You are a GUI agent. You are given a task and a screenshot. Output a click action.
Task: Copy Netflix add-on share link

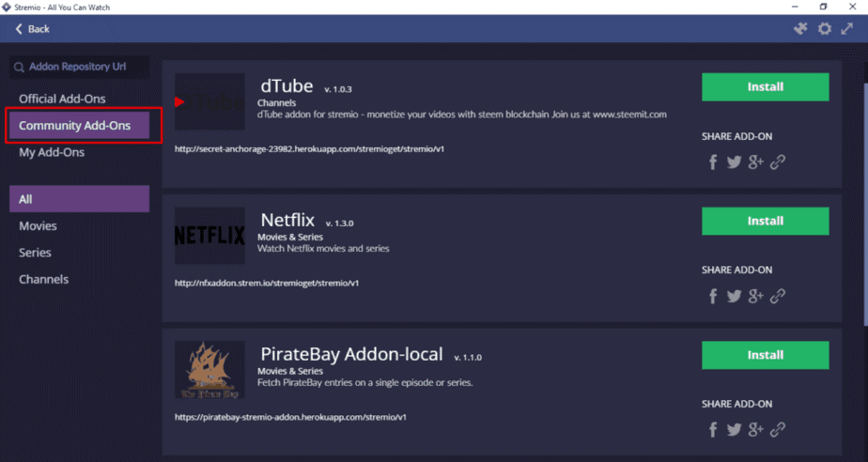(778, 296)
